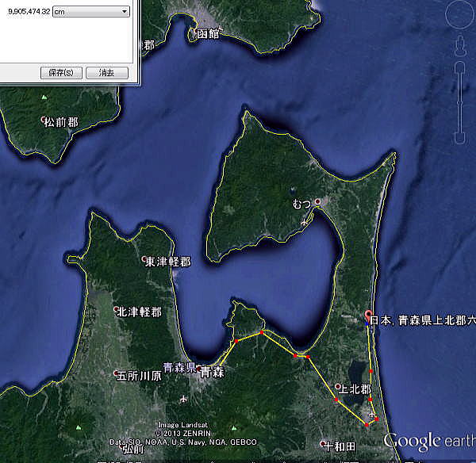
Task: Select the 青森 city label
Action: click(211, 371)
